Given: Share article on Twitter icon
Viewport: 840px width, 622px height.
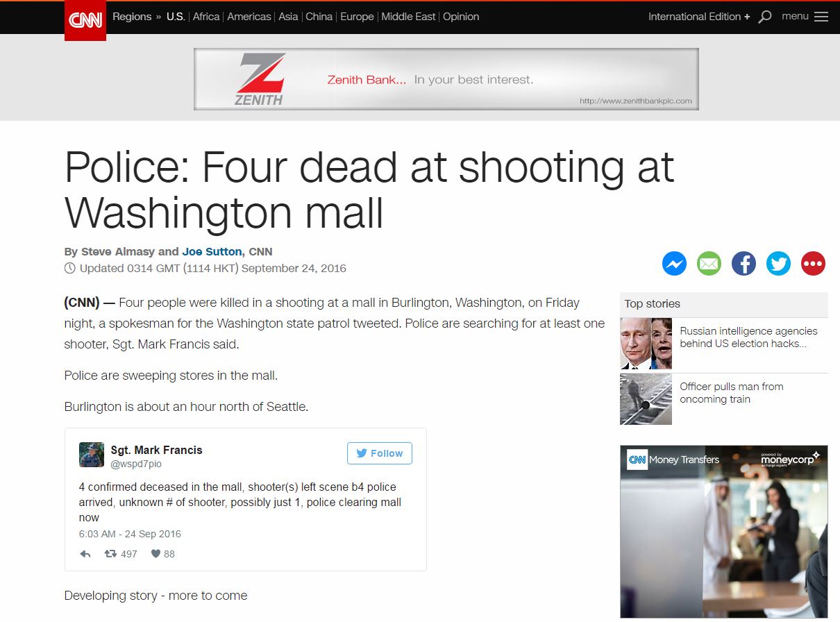Looking at the screenshot, I should 778,264.
